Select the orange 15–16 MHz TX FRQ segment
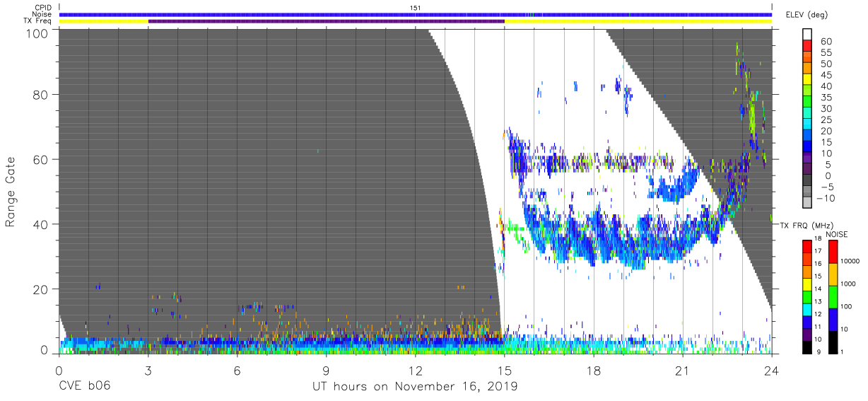 coord(807,270)
